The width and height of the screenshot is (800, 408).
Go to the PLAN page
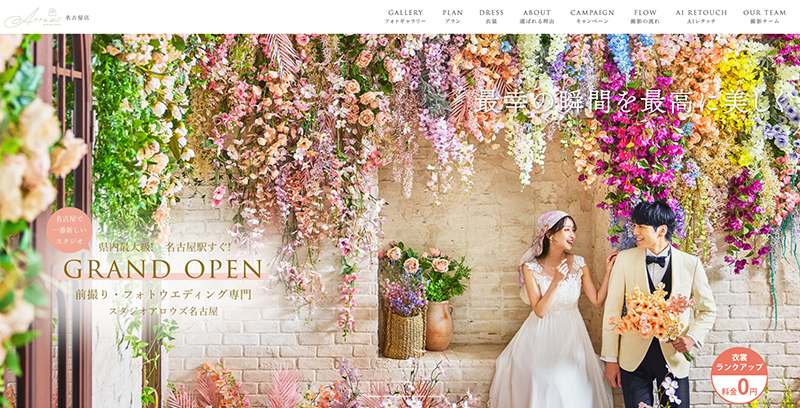point(452,16)
